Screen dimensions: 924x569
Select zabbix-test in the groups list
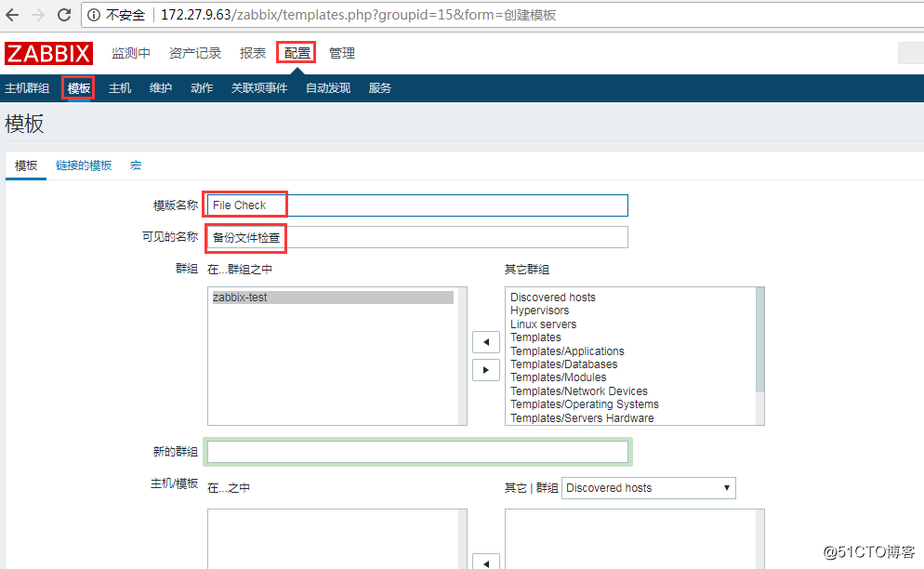pyautogui.click(x=333, y=298)
